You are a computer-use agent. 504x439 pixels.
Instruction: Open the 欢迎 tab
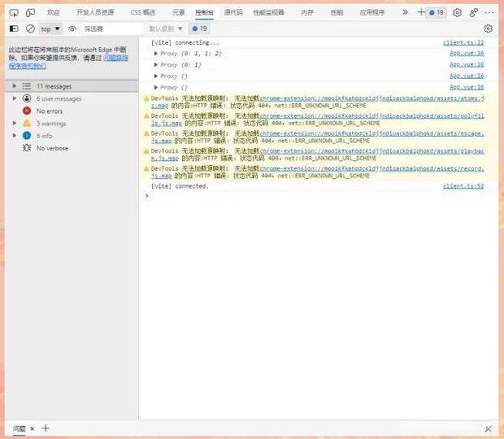coord(54,12)
